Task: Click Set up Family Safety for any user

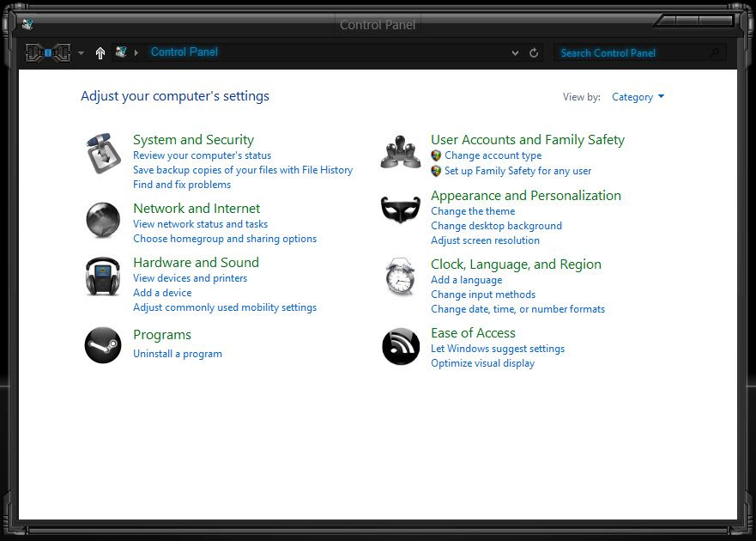Action: (x=517, y=171)
